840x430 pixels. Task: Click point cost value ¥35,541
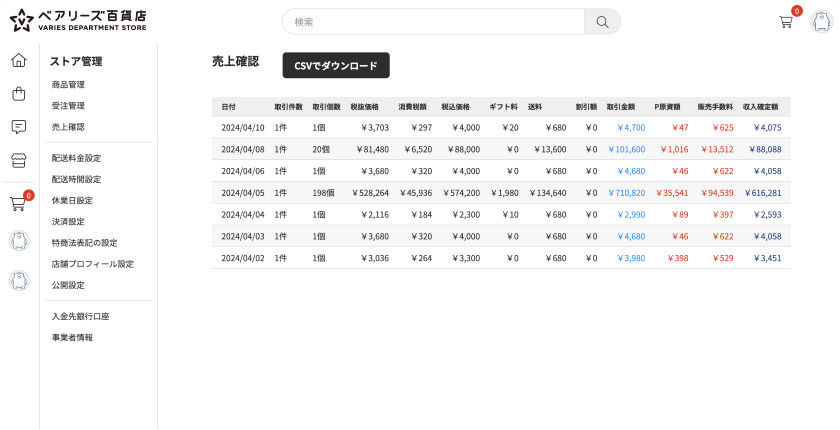[672, 193]
